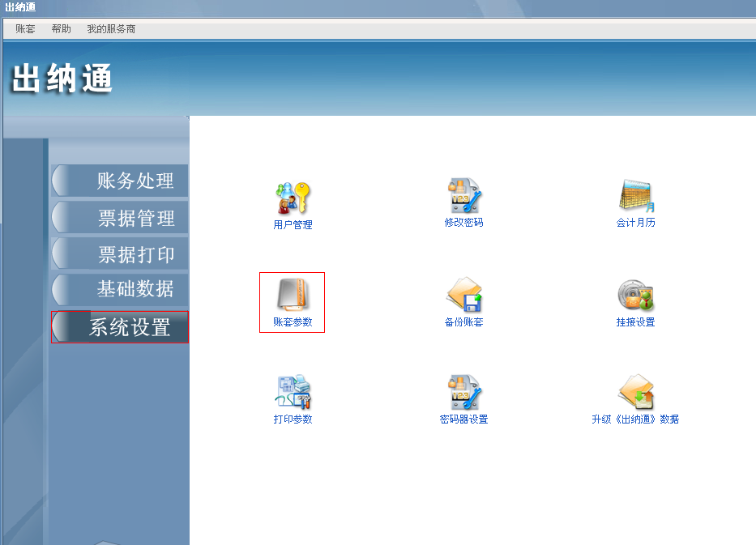Click the 备份账套 text label
The height and width of the screenshot is (545, 756).
[463, 321]
